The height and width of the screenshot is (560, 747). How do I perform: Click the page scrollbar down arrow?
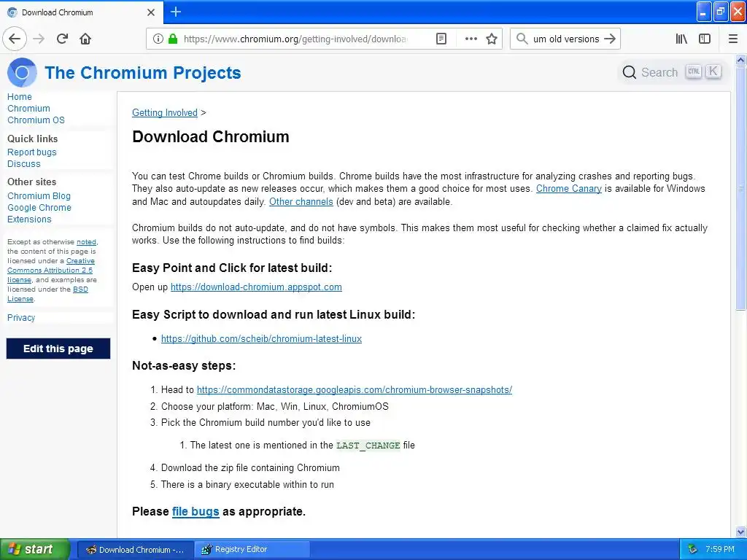(740, 532)
